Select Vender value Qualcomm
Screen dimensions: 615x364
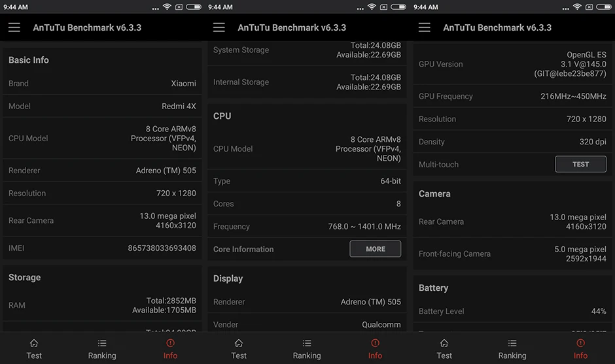[381, 324]
